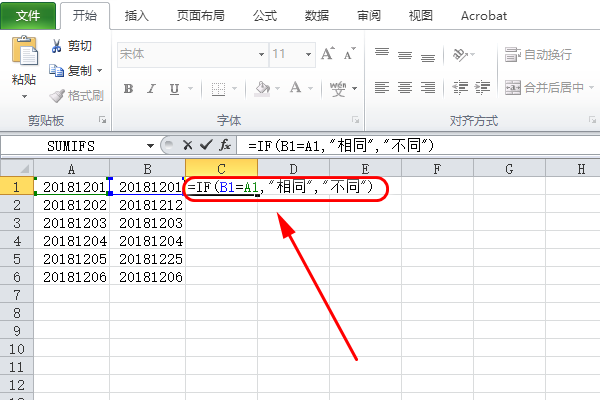Click the text orientation icon
The image size is (600, 400).
coord(460,54)
